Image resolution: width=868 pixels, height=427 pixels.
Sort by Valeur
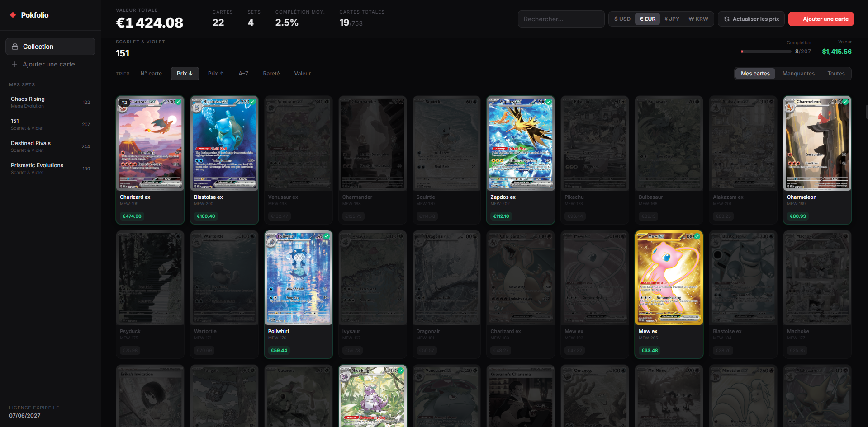pyautogui.click(x=302, y=74)
